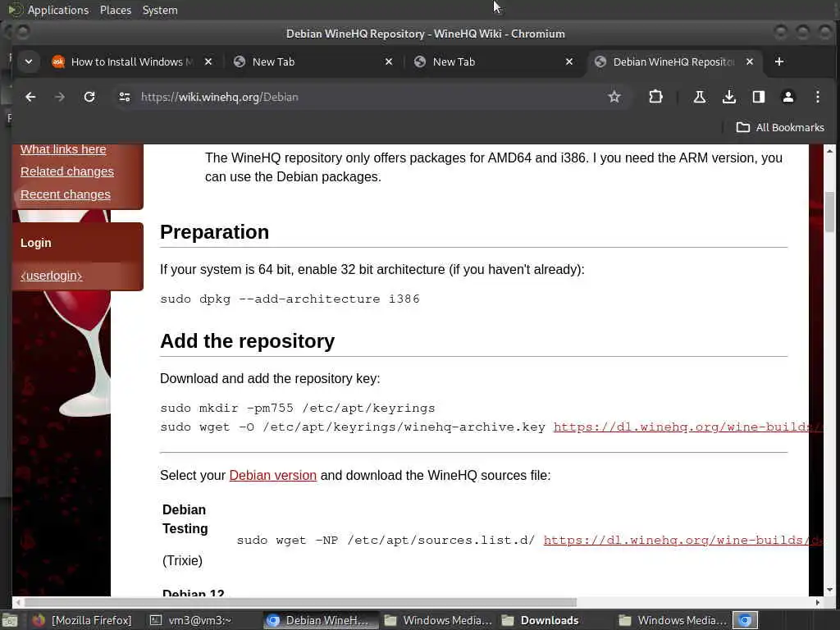The width and height of the screenshot is (840, 630).
Task: Reload the current page
Action: [89, 97]
